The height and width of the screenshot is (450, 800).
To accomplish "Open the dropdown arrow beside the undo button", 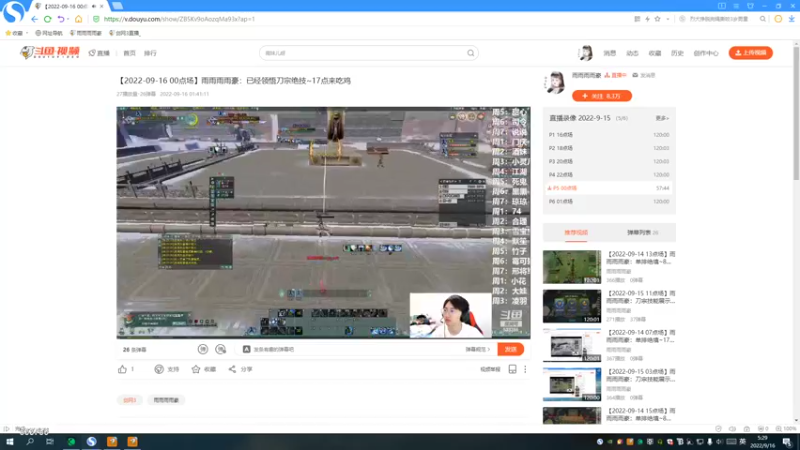I will point(68,19).
